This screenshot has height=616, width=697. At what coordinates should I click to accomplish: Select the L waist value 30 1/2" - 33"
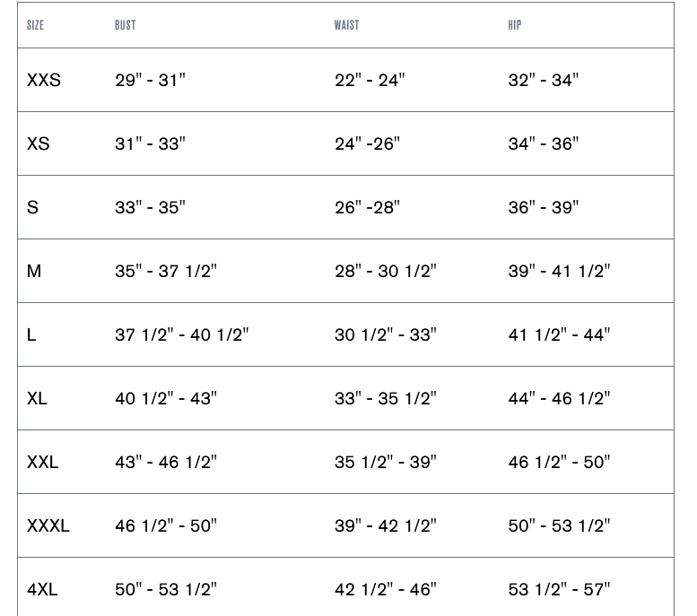pyautogui.click(x=386, y=334)
